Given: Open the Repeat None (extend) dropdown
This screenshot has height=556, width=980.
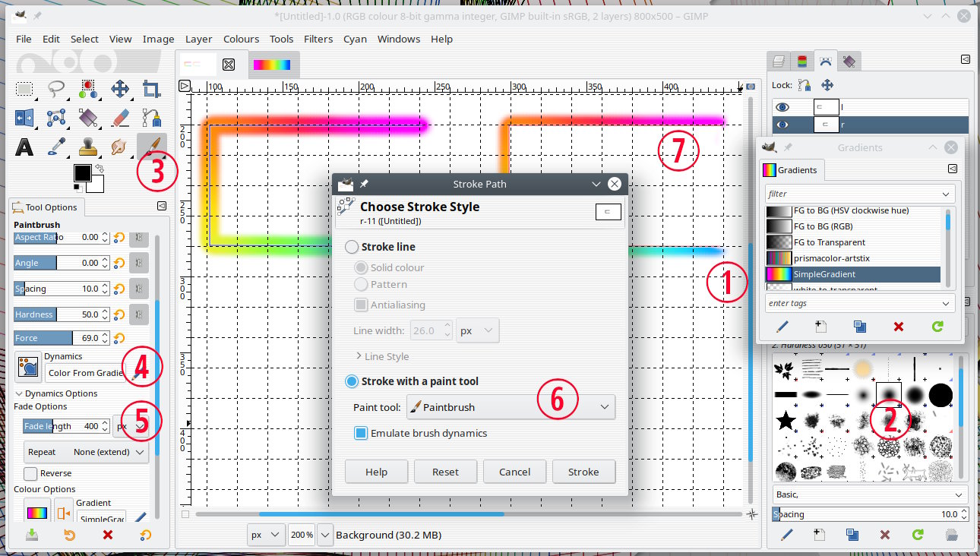Looking at the screenshot, I should [87, 452].
